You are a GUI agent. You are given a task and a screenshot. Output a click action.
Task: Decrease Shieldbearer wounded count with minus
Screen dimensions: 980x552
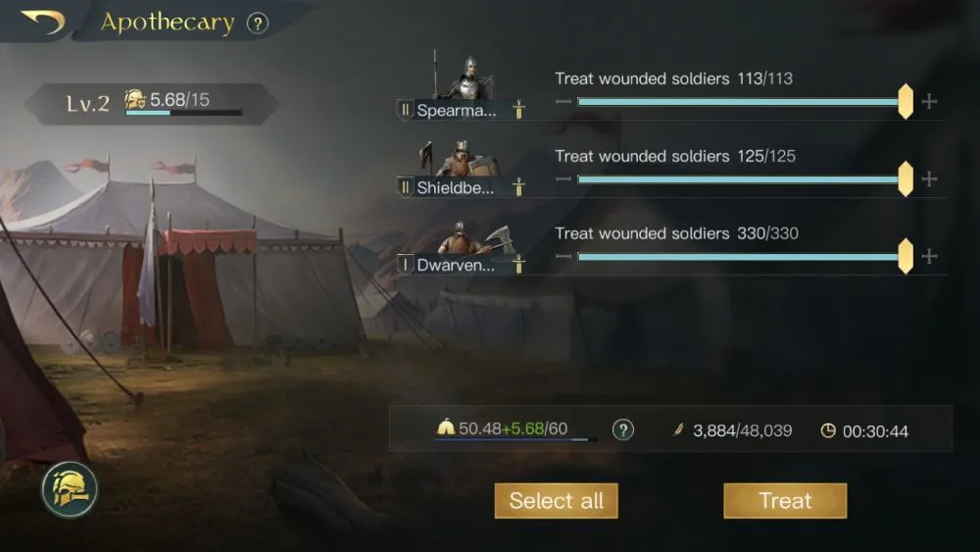pos(563,178)
